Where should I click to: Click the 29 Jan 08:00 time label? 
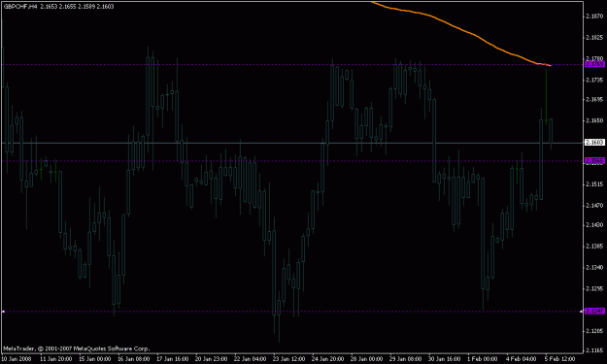point(405,359)
